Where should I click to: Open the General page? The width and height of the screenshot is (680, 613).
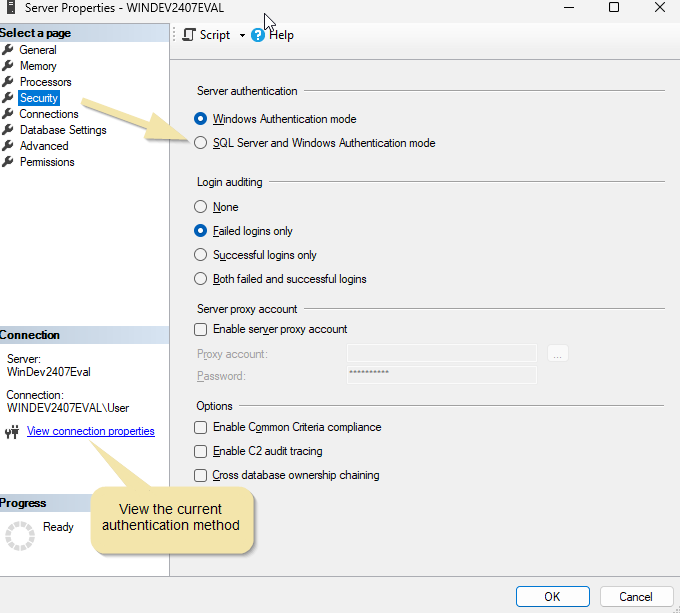coord(38,50)
